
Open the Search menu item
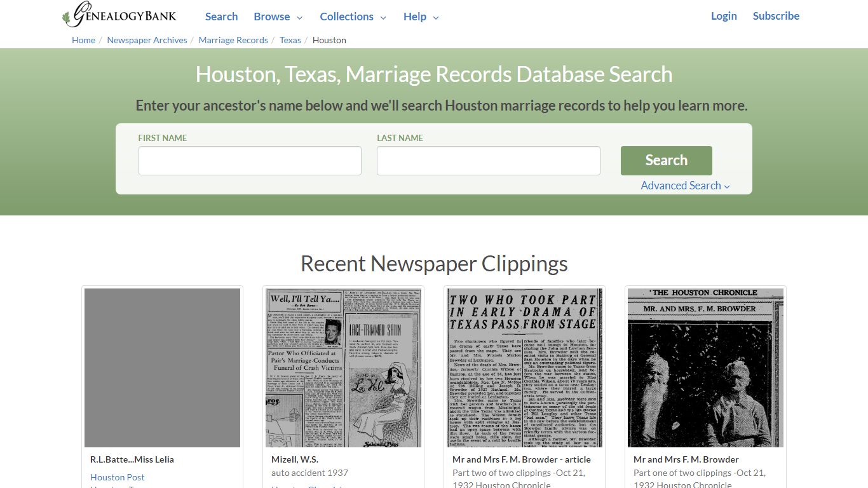(221, 17)
